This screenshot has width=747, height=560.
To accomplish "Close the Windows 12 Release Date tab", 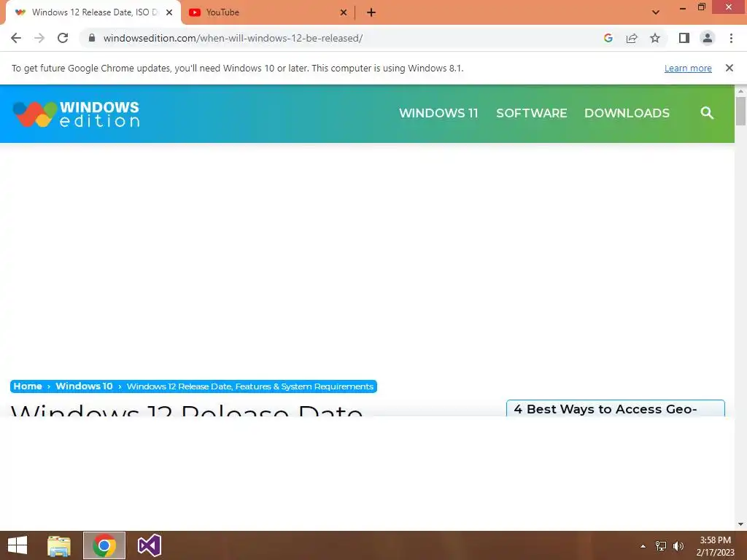I will pos(169,12).
